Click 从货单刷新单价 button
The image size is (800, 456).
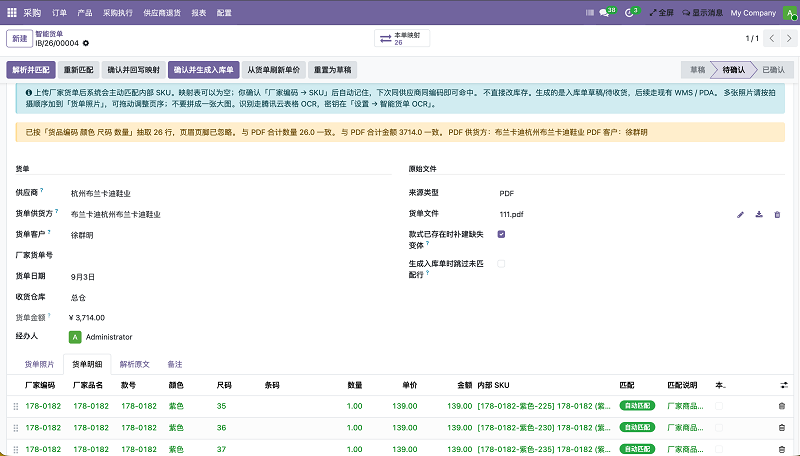tap(273, 70)
